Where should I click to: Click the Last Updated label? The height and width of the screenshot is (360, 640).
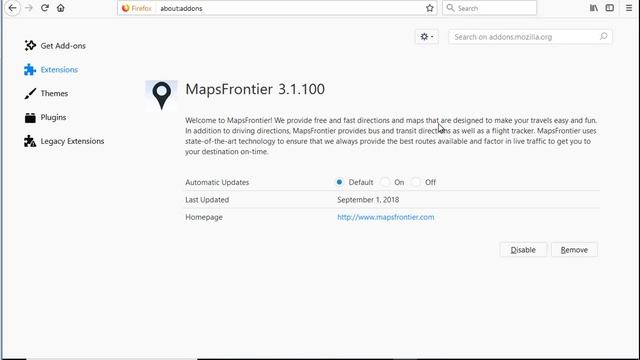(207, 200)
